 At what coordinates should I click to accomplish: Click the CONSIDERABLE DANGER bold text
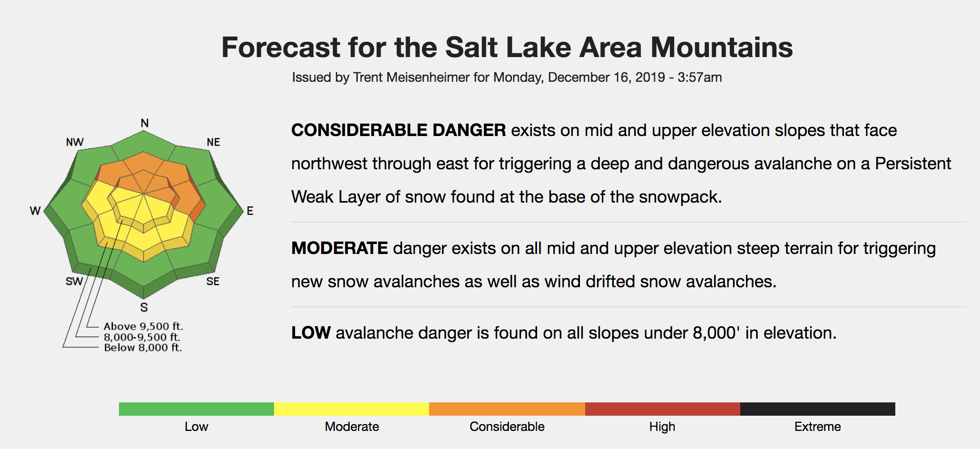coord(399,130)
